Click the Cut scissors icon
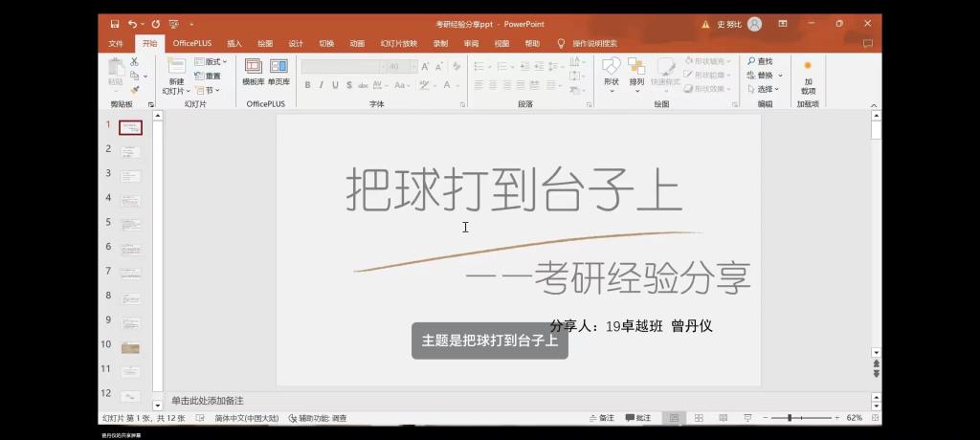980x440 pixels. point(135,61)
